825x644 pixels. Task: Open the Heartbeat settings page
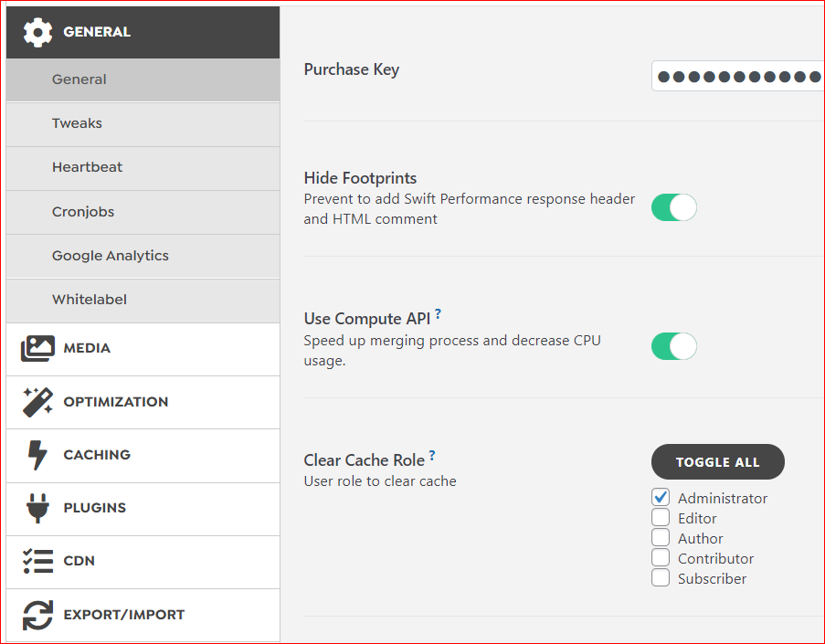(x=88, y=167)
